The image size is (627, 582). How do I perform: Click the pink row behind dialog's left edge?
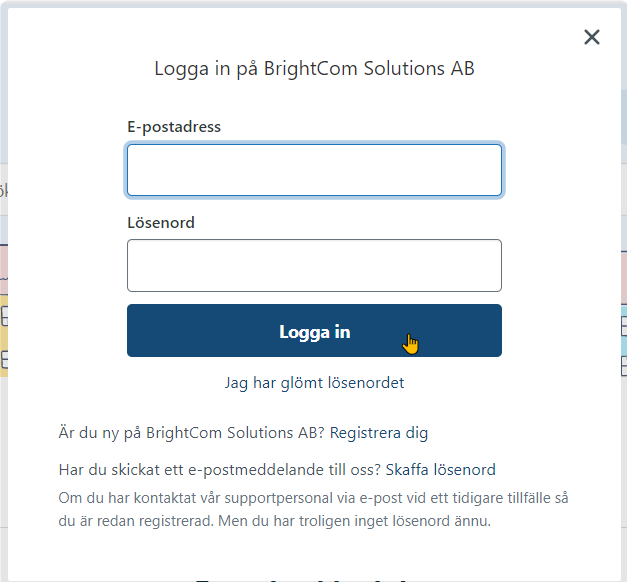coord(3,268)
